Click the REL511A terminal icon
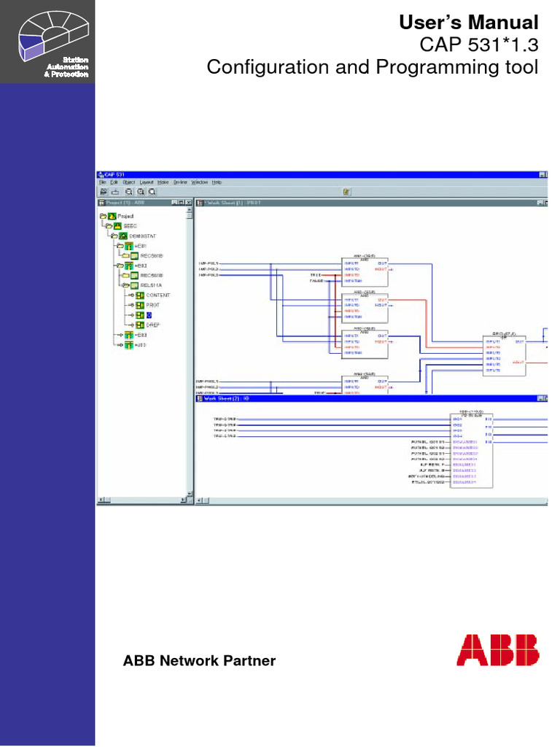This screenshot has width=560, height=747. [134, 285]
